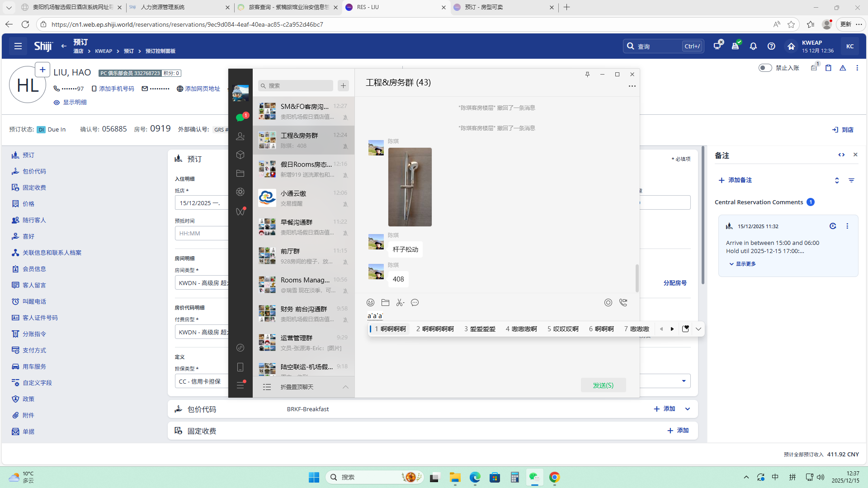Open the chat history bubble icon
This screenshot has width=868, height=488.
tap(415, 303)
